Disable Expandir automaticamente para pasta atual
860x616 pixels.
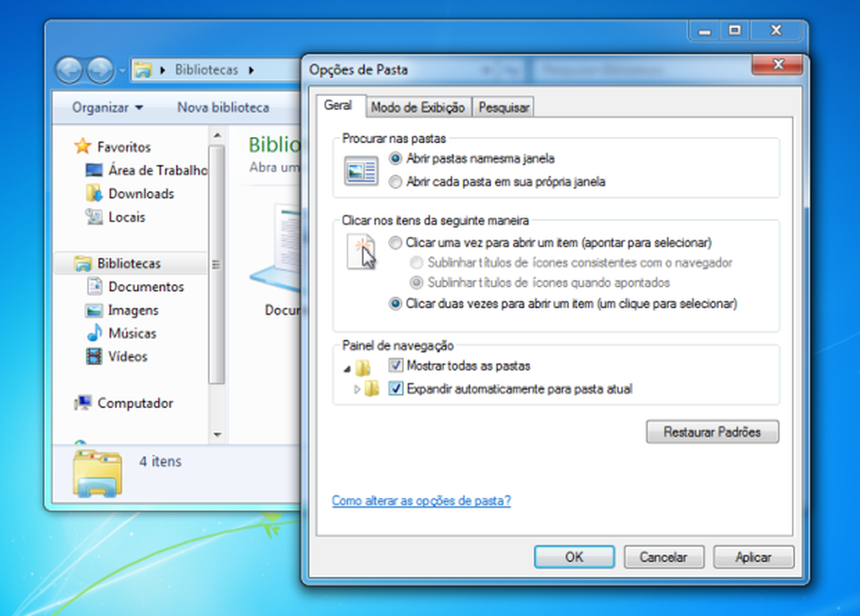coord(395,389)
